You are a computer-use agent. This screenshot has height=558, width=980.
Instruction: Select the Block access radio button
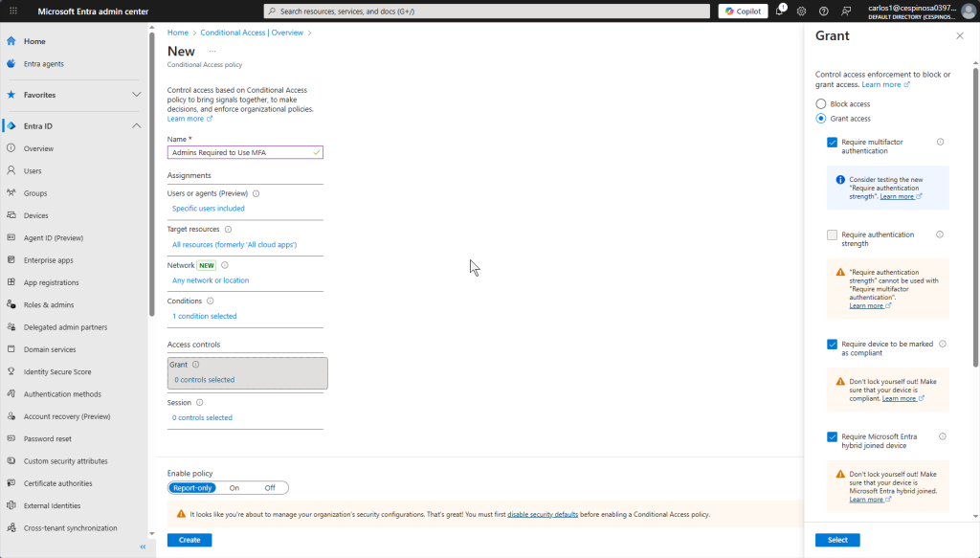[x=820, y=103]
